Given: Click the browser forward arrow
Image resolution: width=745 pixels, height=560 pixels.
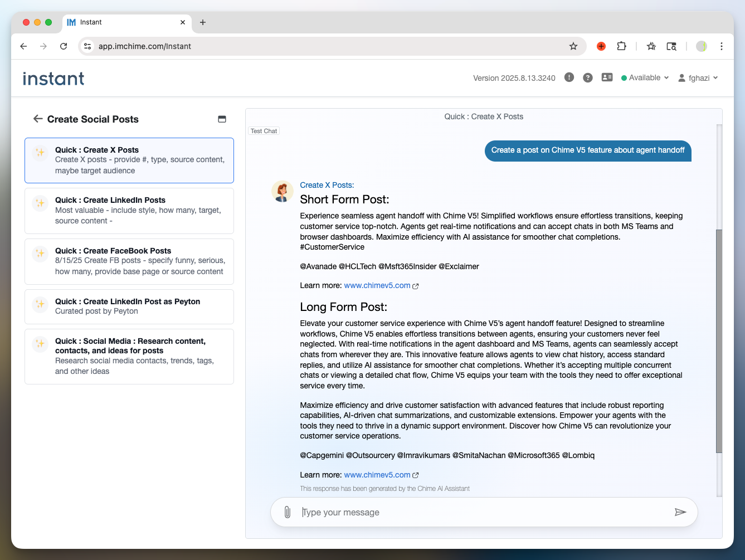Looking at the screenshot, I should (x=43, y=46).
